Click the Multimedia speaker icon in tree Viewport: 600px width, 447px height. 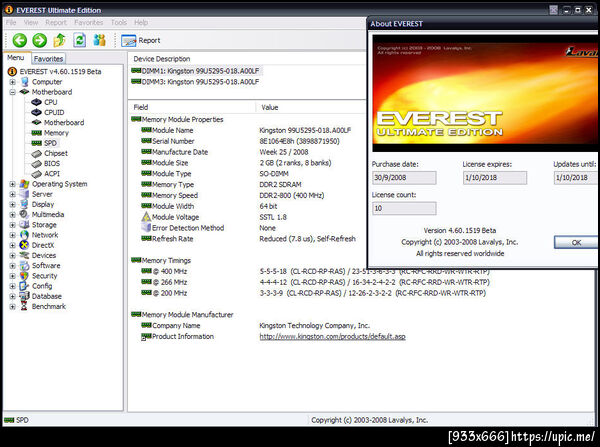tap(24, 214)
